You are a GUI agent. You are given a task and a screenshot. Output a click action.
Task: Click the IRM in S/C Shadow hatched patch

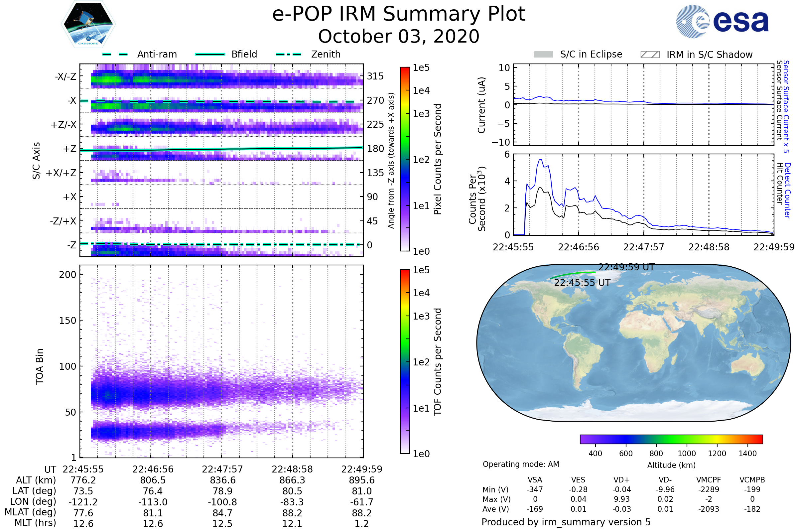tap(650, 55)
